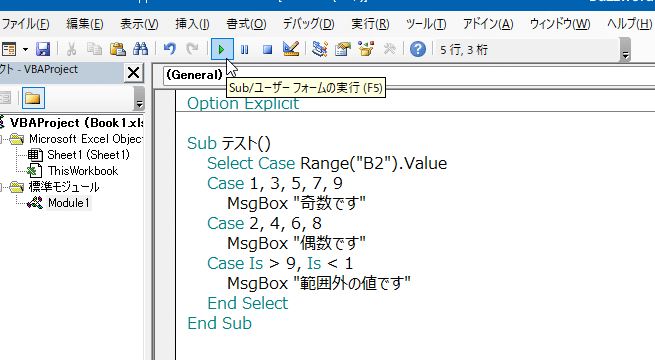Screen dimensions: 655x360
Task: Click the Copy icon
Action: click(94, 49)
